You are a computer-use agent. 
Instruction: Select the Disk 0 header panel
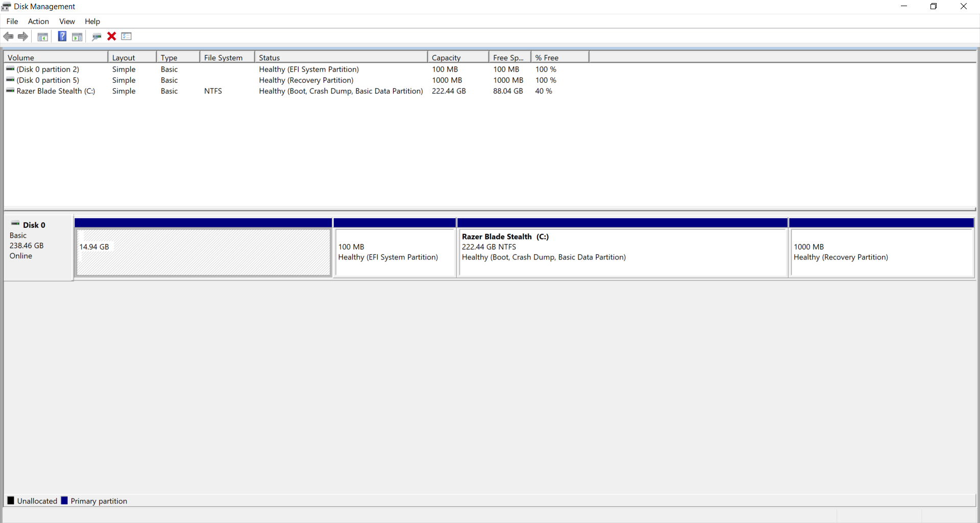coord(39,248)
